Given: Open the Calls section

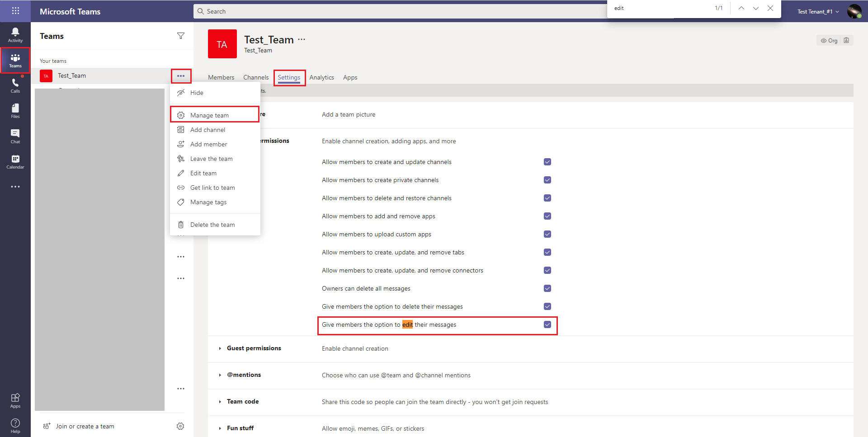Looking at the screenshot, I should (x=15, y=85).
